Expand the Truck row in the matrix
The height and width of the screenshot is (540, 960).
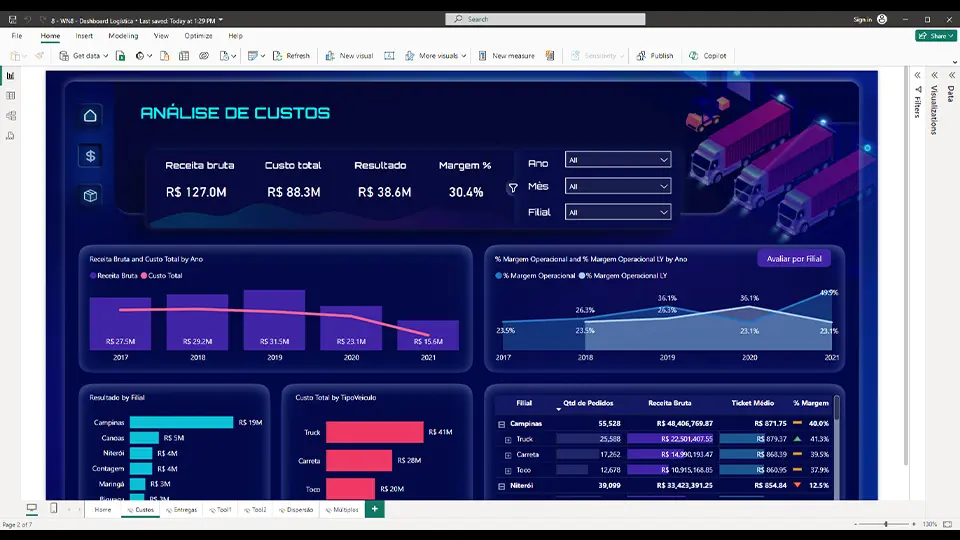click(508, 440)
